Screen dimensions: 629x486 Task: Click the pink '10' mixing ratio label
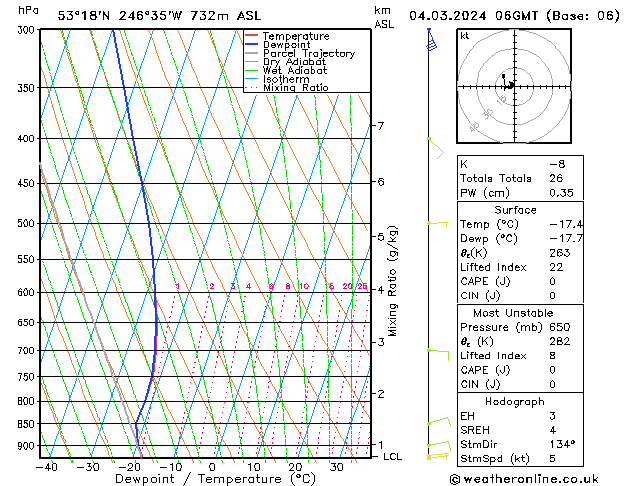coord(304,286)
